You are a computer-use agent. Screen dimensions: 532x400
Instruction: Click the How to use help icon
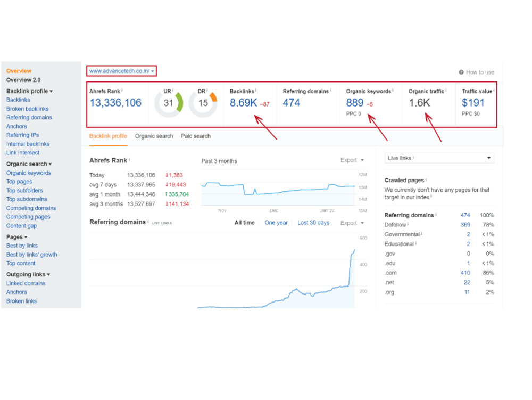461,72
